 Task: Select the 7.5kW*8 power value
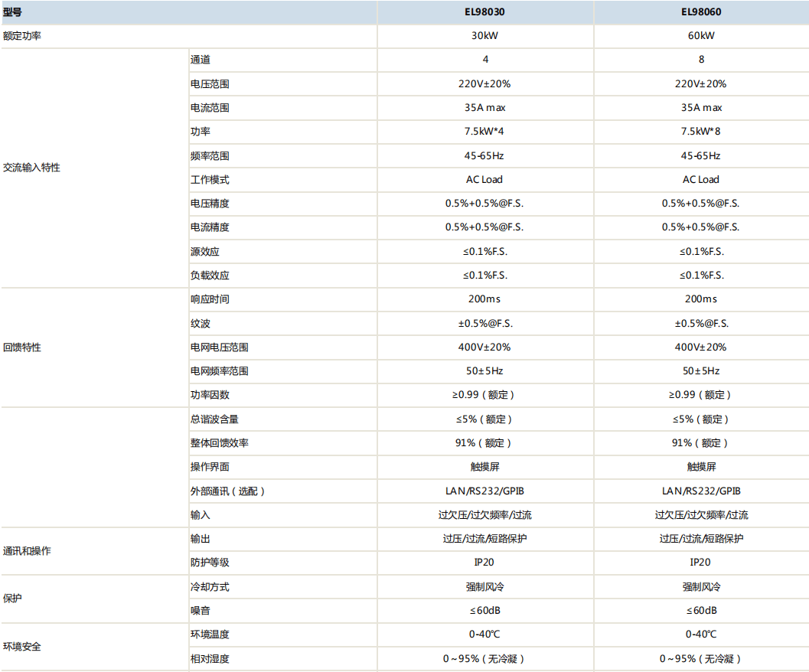[700, 132]
